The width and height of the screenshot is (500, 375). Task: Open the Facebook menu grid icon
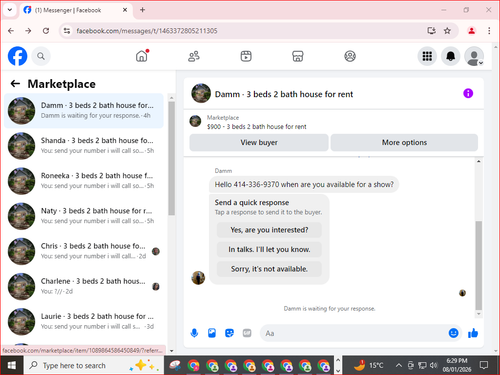click(x=427, y=56)
